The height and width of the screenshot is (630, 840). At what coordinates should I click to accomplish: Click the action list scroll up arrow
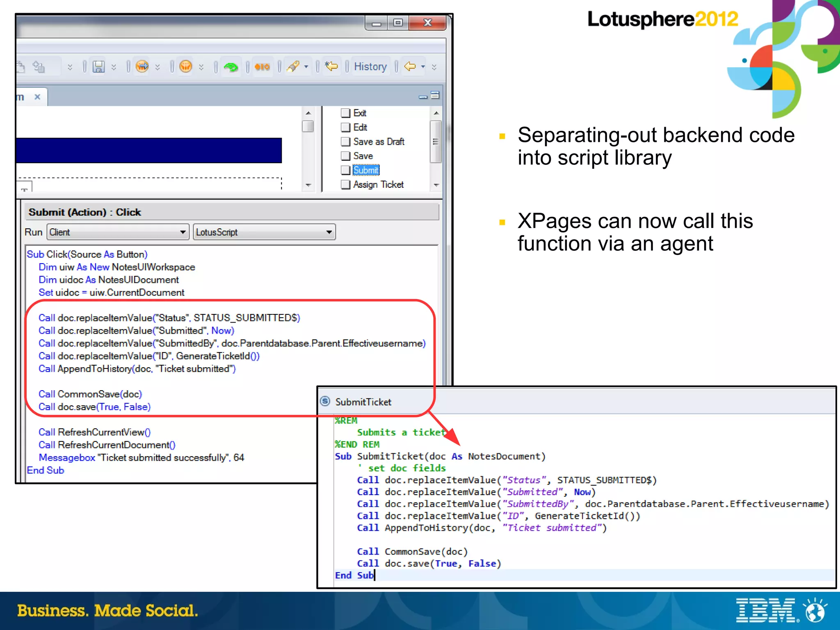tap(436, 113)
